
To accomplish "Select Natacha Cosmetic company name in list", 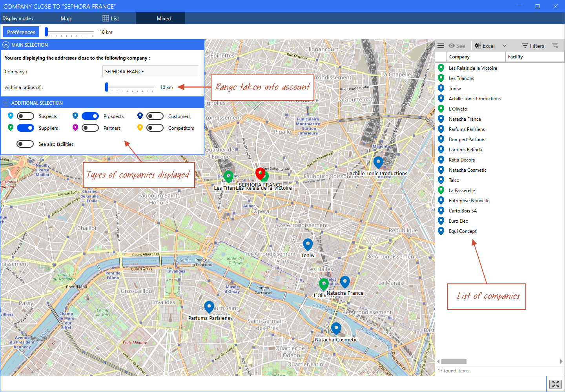I will (467, 170).
